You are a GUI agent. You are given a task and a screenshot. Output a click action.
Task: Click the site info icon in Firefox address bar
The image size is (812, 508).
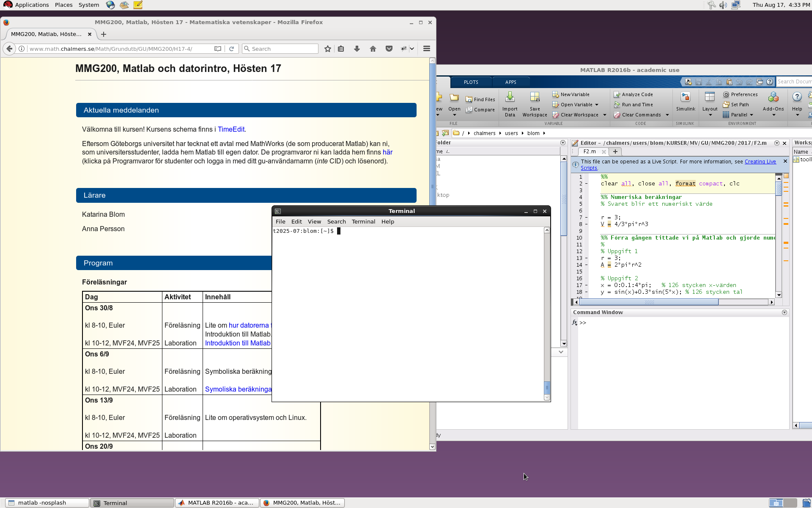pos(22,49)
